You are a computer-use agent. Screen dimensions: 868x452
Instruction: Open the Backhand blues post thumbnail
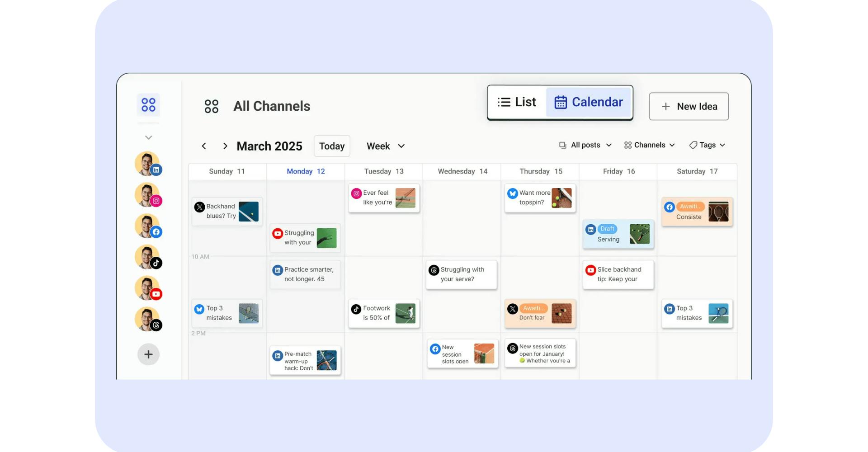click(x=249, y=212)
